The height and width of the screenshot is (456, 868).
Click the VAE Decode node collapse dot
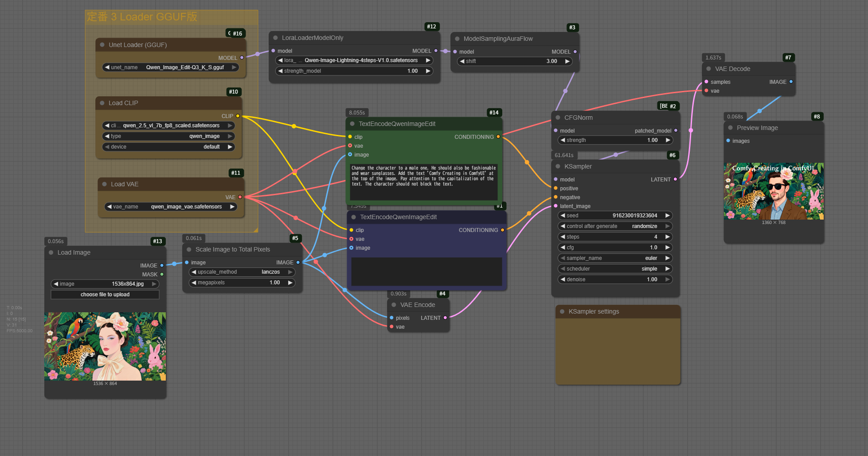(708, 69)
